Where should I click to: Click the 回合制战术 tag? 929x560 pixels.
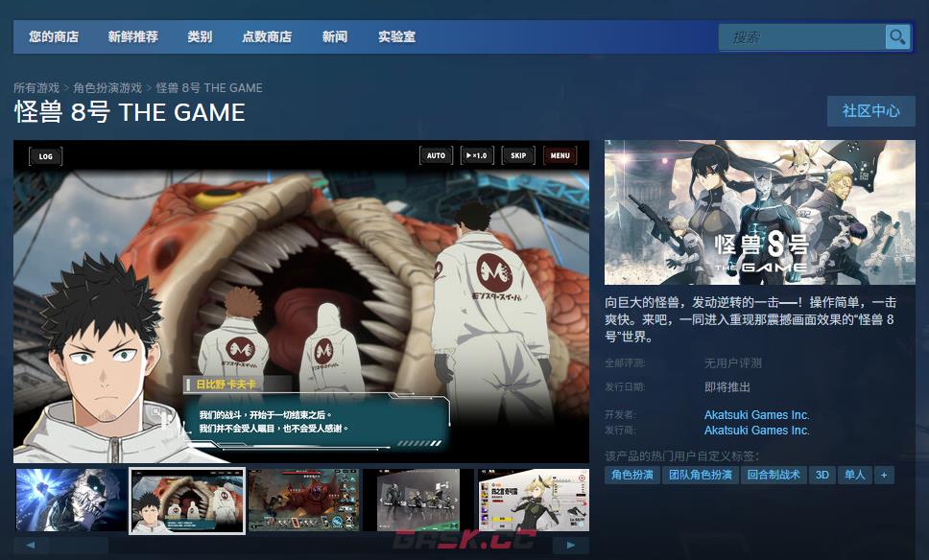point(774,475)
